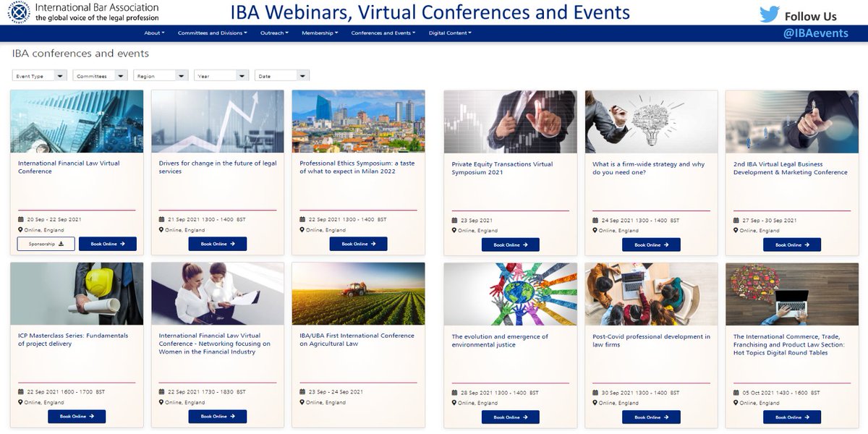Open Professional Ethics Symposium title link
868x434 pixels.
pos(357,167)
